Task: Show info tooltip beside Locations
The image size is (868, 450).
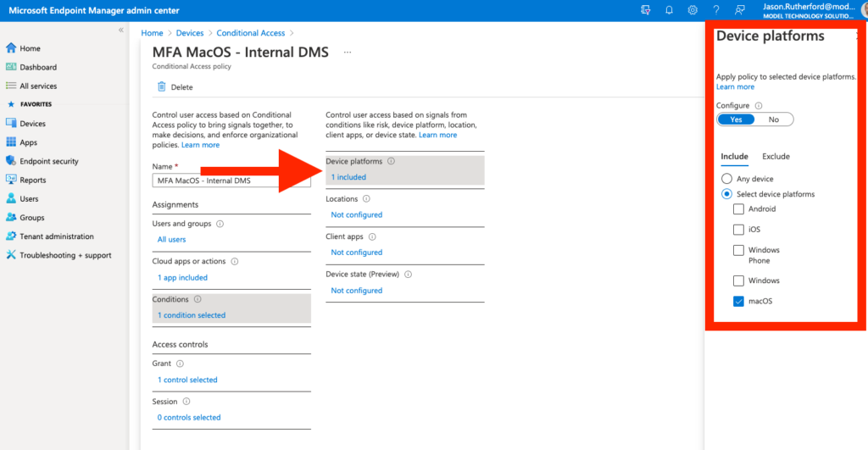Action: click(366, 198)
